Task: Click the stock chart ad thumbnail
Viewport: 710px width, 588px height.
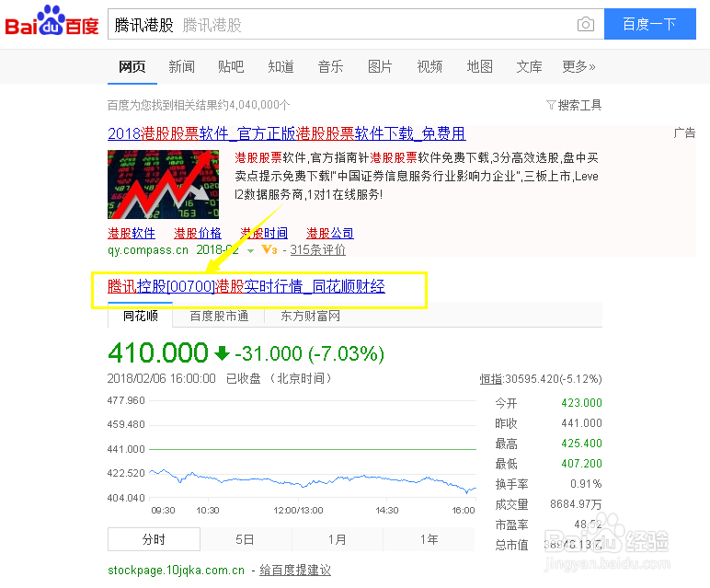Action: pyautogui.click(x=163, y=184)
